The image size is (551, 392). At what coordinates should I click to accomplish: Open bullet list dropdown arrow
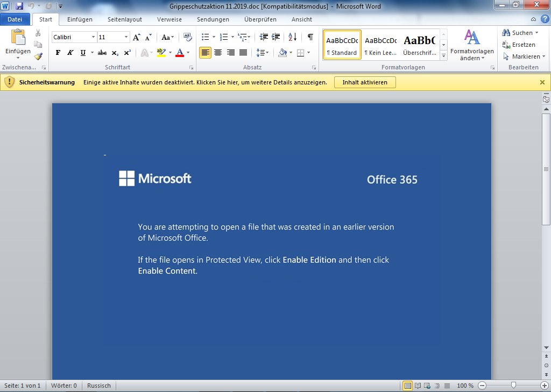(214, 37)
